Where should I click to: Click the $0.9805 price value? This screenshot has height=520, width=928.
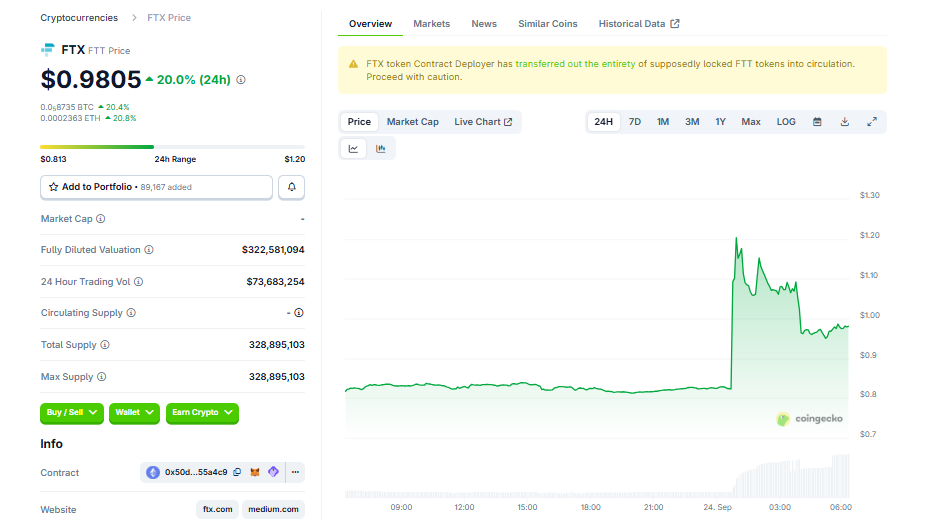coord(91,80)
